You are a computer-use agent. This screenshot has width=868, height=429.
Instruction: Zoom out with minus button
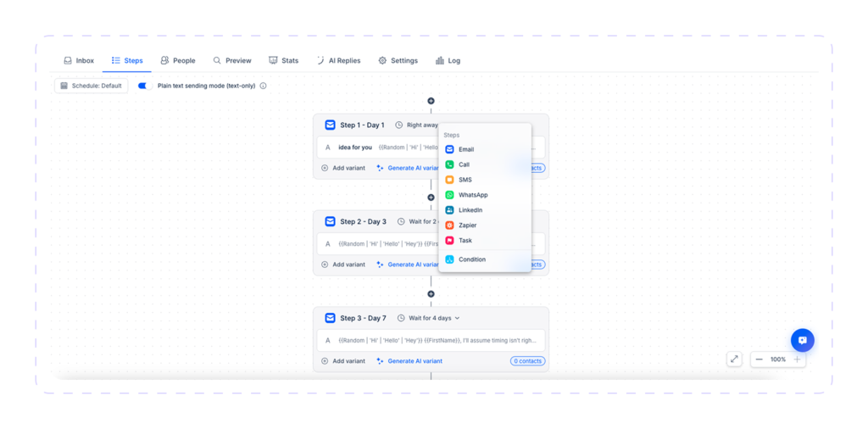[759, 359]
